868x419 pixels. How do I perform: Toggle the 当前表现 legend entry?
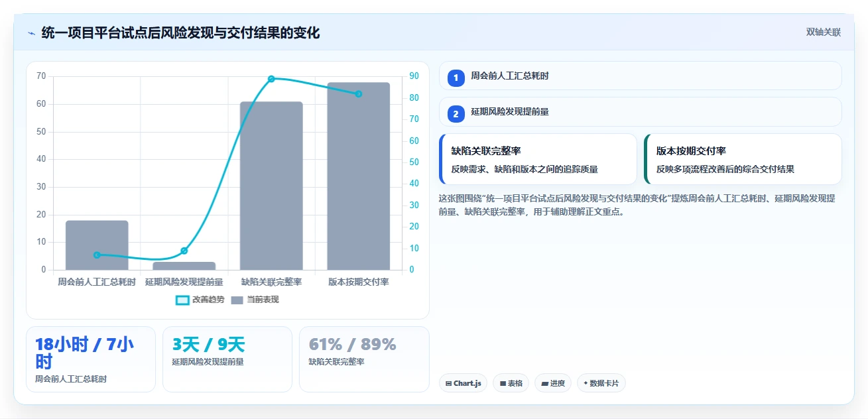255,300
